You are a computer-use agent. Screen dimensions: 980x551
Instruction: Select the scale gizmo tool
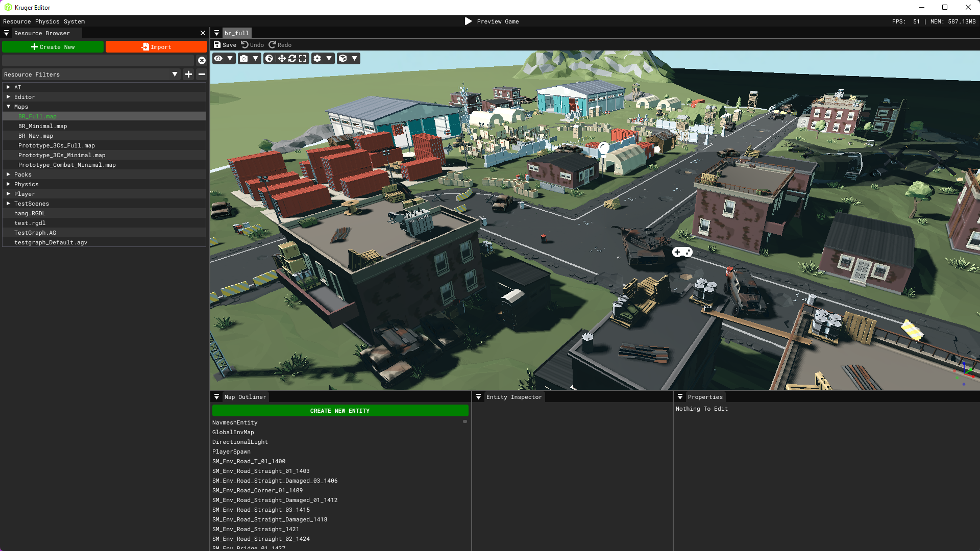[x=303, y=59]
